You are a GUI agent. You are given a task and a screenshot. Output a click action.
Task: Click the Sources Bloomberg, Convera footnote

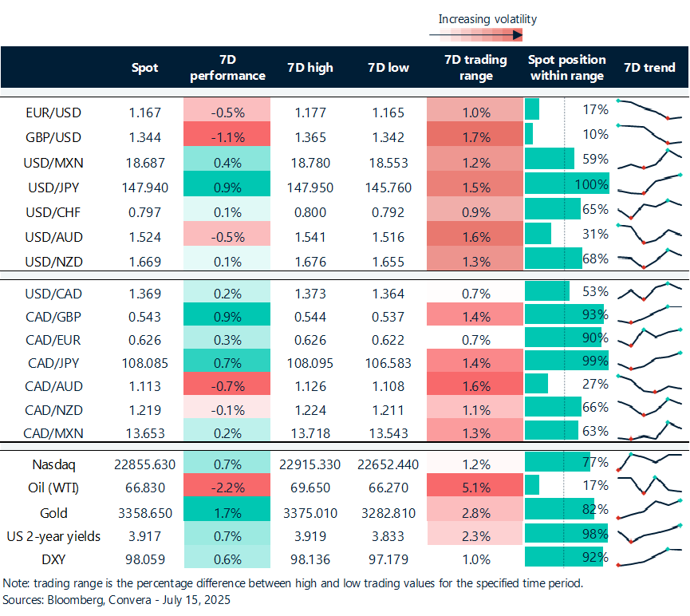pyautogui.click(x=116, y=600)
